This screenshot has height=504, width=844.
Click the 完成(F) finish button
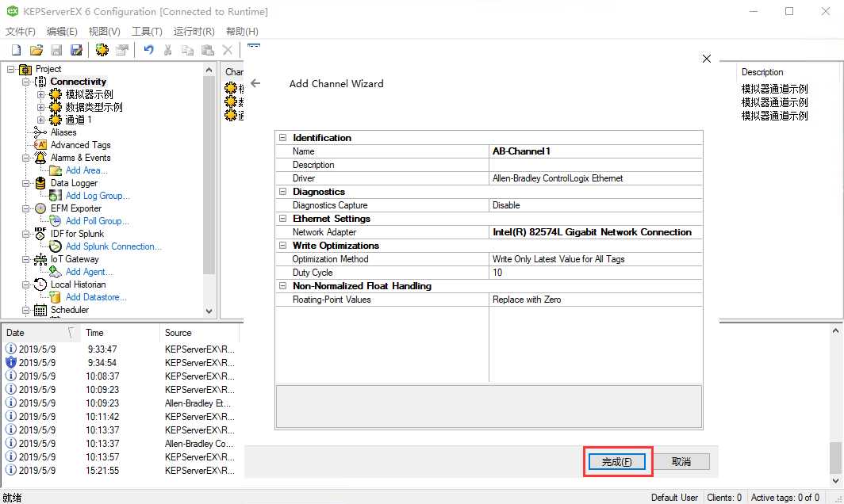pos(617,461)
